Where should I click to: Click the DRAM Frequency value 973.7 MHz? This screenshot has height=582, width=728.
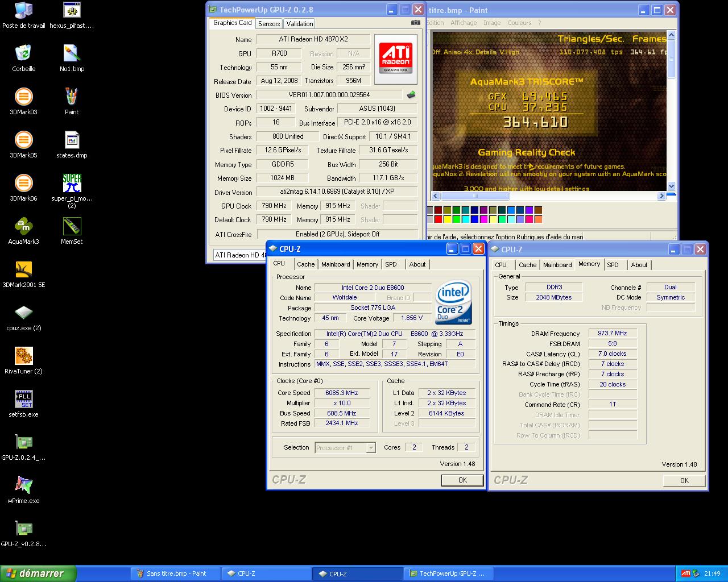(x=613, y=334)
